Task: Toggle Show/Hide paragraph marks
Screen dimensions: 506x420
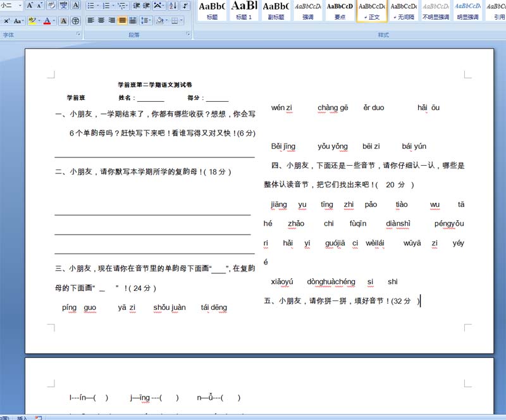Action: click(185, 6)
